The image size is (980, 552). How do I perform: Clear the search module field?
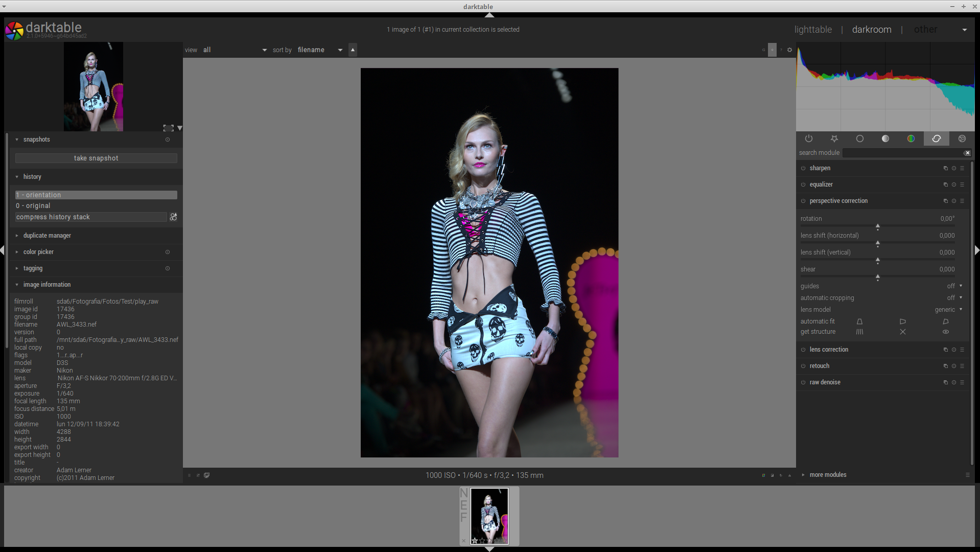tap(967, 153)
